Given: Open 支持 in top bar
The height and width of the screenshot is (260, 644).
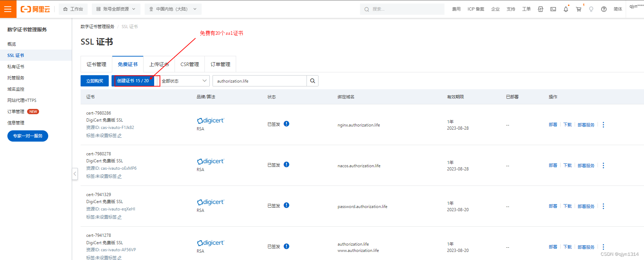Looking at the screenshot, I should click(511, 9).
